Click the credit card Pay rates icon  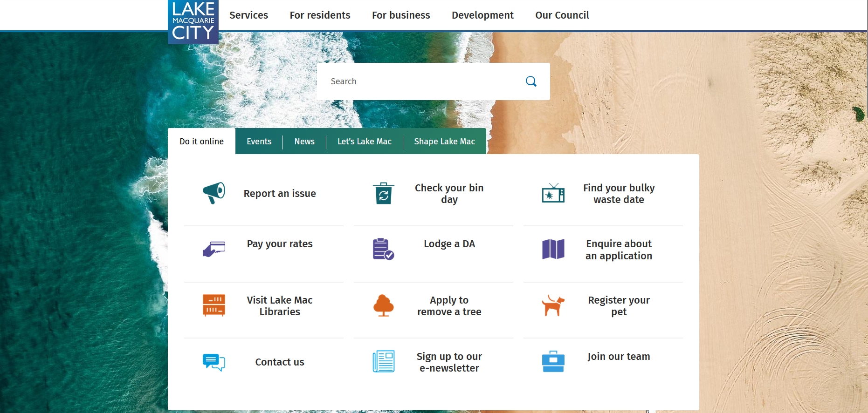pyautogui.click(x=214, y=249)
